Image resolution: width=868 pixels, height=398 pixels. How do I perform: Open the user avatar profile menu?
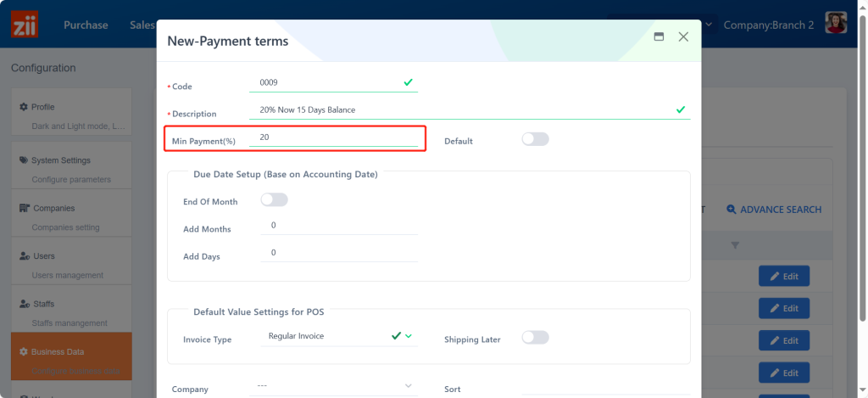tap(836, 25)
